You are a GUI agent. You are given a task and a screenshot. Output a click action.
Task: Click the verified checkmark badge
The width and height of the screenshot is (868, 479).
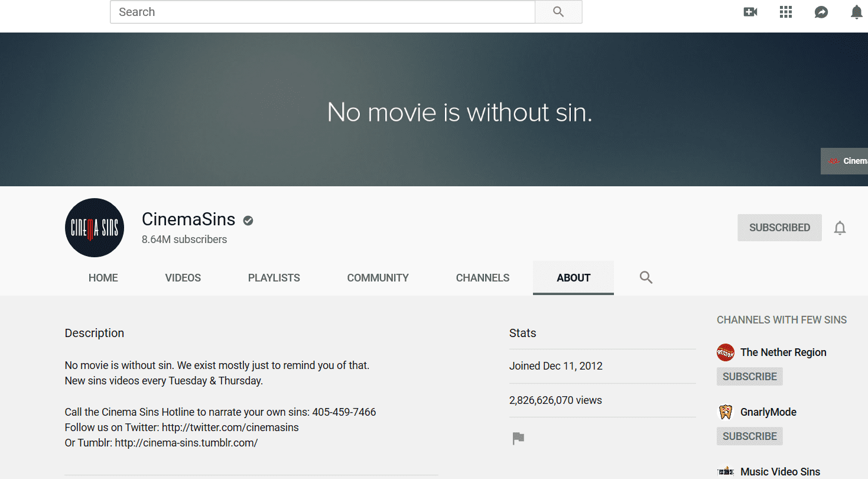pos(249,221)
